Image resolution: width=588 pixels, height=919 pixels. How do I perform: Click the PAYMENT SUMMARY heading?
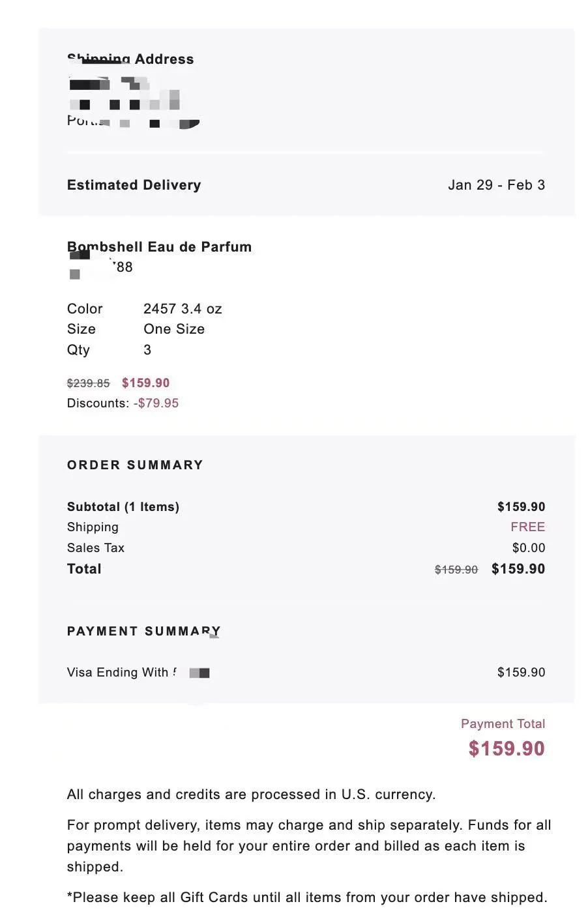tap(144, 632)
